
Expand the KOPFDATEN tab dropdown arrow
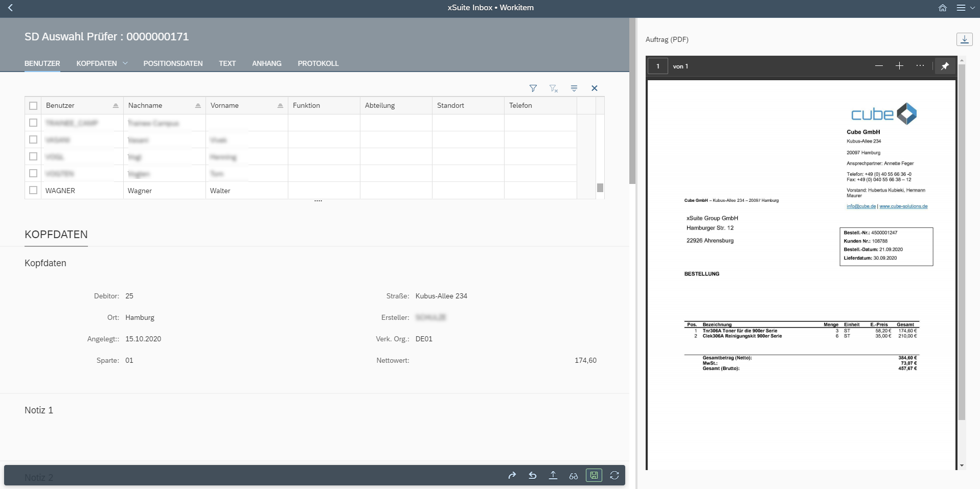pyautogui.click(x=125, y=63)
